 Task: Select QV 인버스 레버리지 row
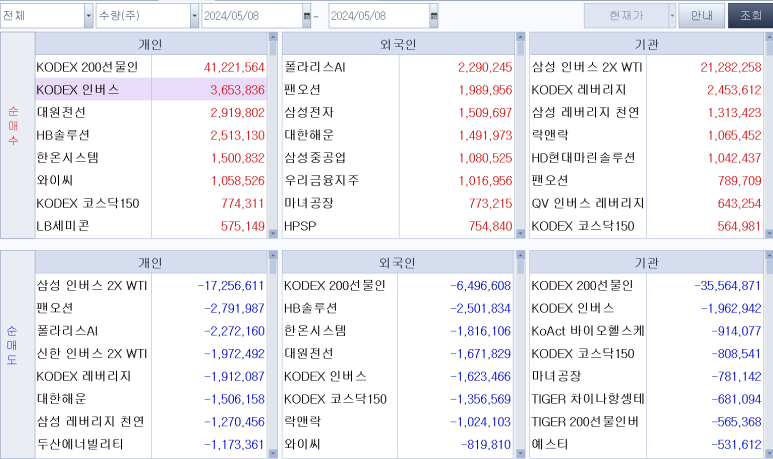(x=647, y=203)
